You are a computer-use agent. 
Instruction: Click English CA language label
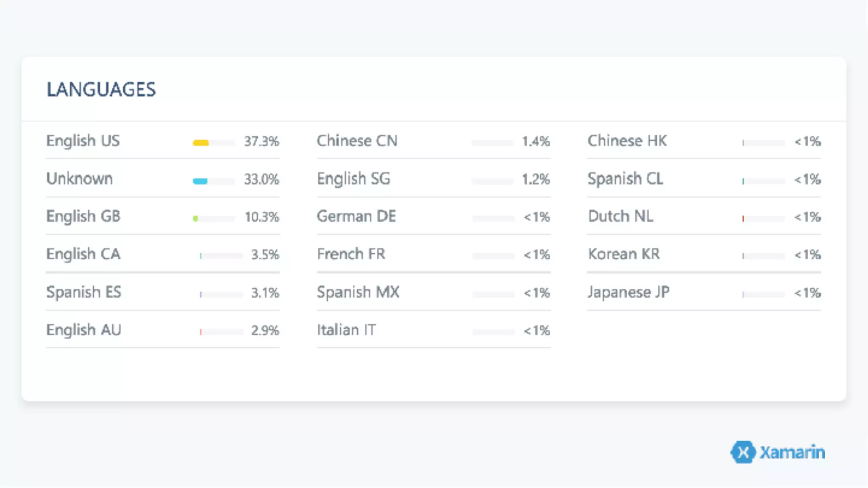coord(83,254)
